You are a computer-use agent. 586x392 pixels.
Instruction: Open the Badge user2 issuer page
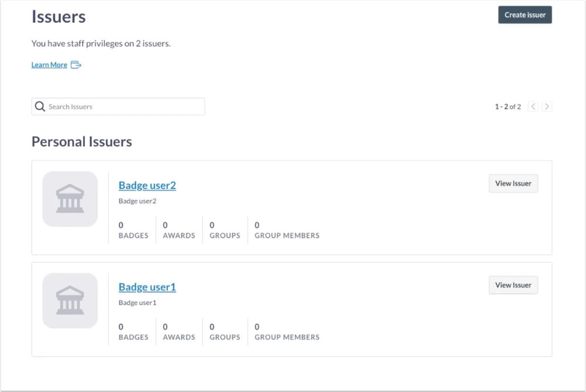[147, 185]
